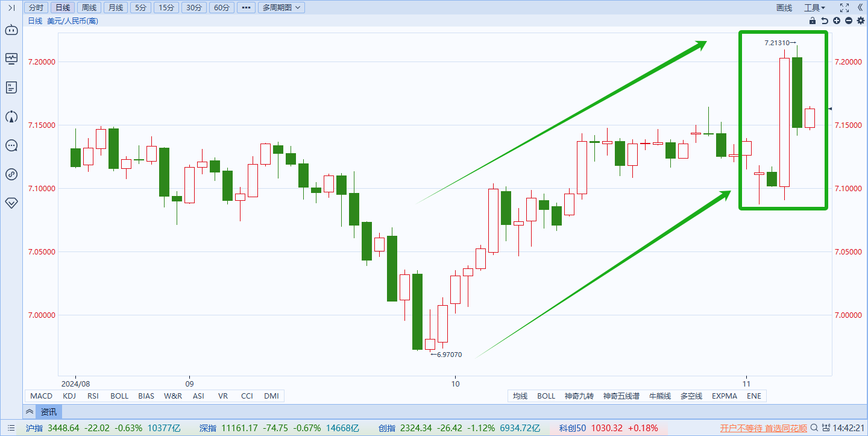Click the 10 month marker on time axis

pyautogui.click(x=455, y=384)
